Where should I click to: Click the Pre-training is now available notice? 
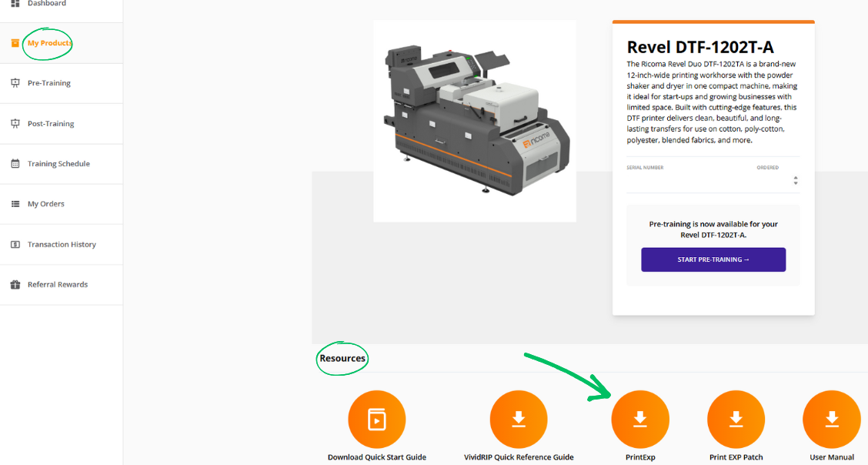coord(713,229)
